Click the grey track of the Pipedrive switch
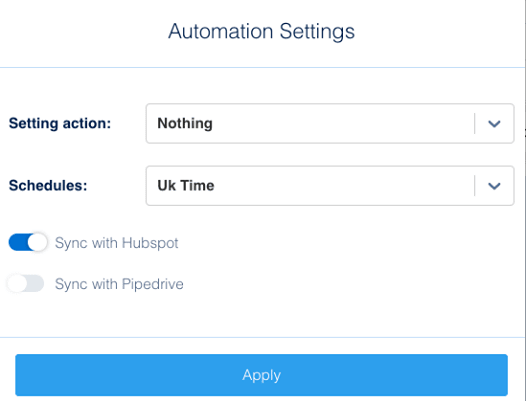Viewport: 526px width, 401px height. coord(36,284)
